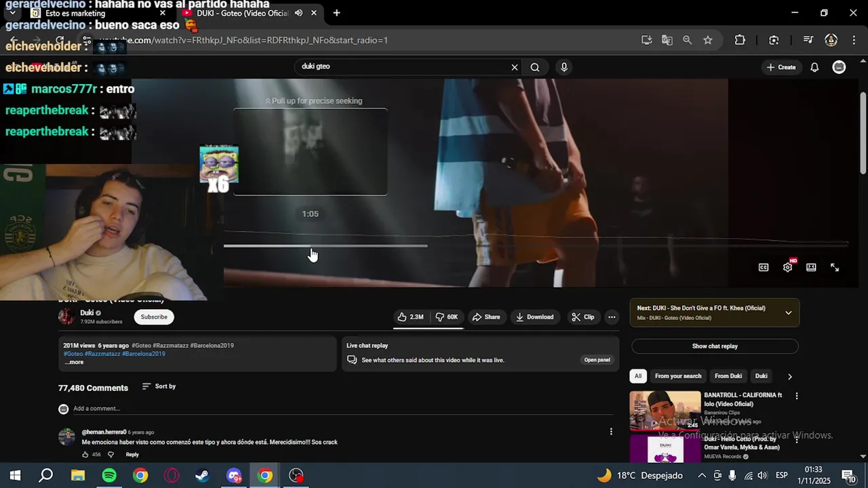Open the YouTube account avatar menu
Screen dimensions: 868x488
click(840, 67)
